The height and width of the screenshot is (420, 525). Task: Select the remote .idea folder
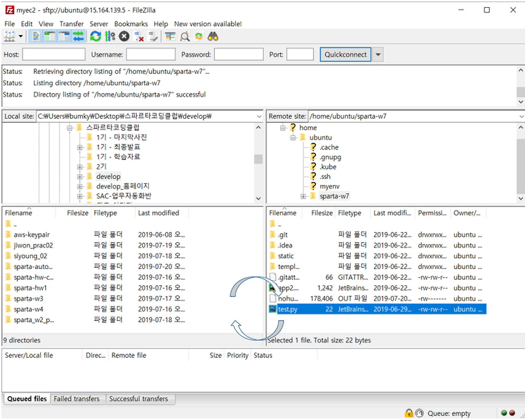(285, 245)
